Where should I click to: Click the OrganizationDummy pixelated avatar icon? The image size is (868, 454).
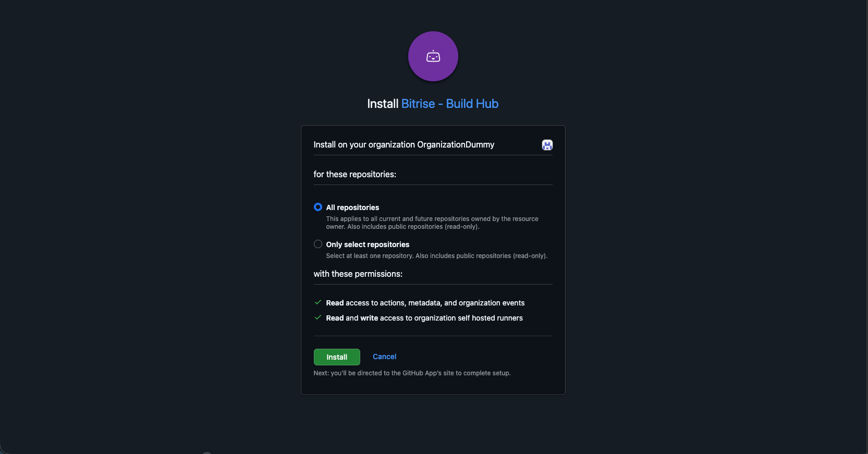point(546,145)
